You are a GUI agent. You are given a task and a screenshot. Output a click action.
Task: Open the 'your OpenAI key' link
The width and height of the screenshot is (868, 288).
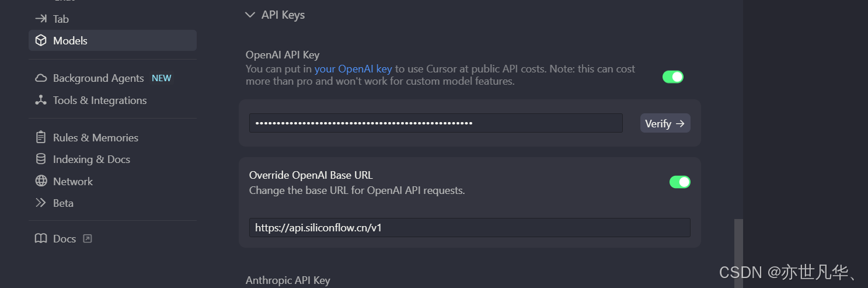[x=353, y=69]
